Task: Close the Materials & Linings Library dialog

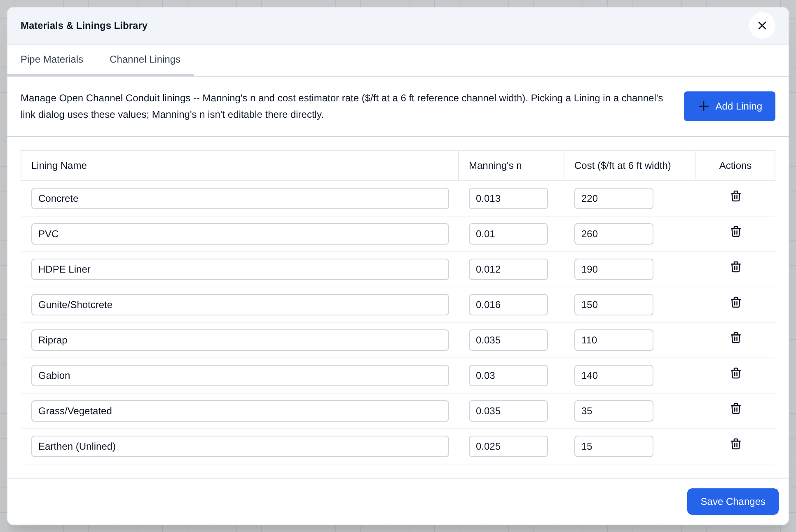Action: pos(762,26)
